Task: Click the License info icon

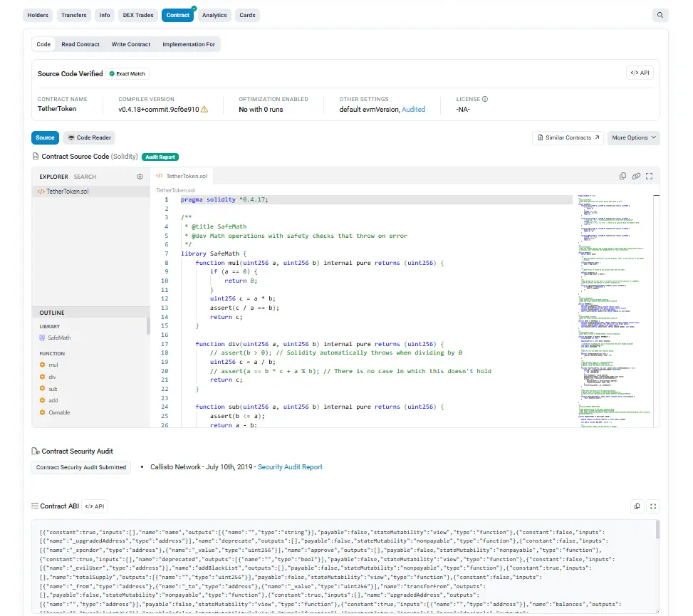Action: (485, 99)
